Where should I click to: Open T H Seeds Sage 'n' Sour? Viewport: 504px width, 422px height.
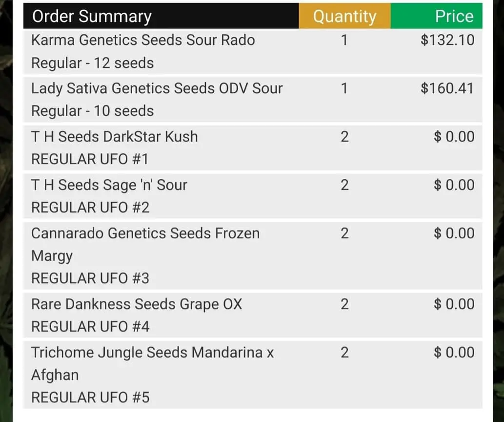click(109, 185)
